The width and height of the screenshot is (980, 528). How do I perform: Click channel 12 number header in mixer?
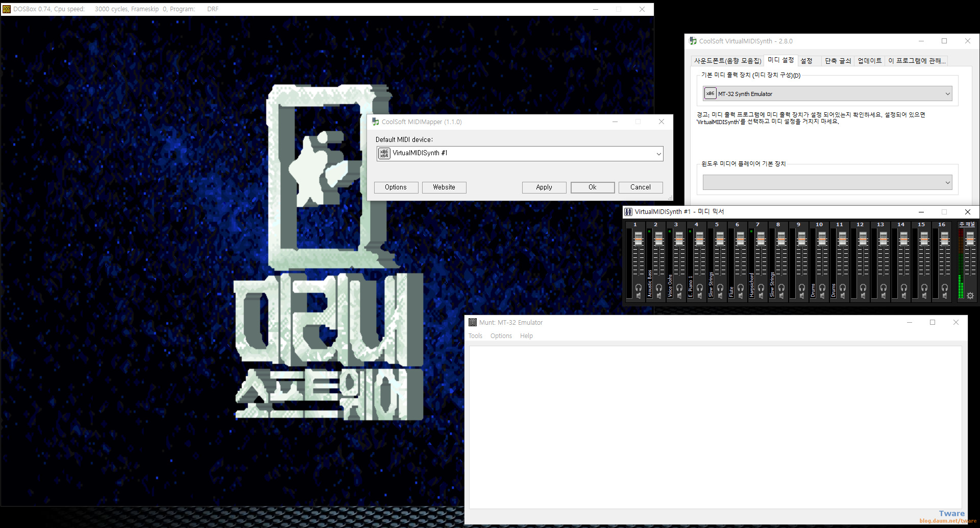point(860,224)
